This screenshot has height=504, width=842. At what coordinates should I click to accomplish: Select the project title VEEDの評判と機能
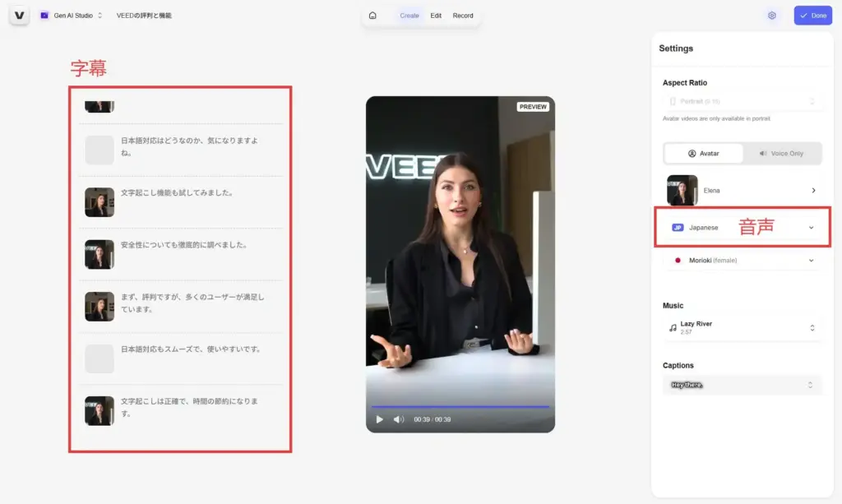point(144,16)
